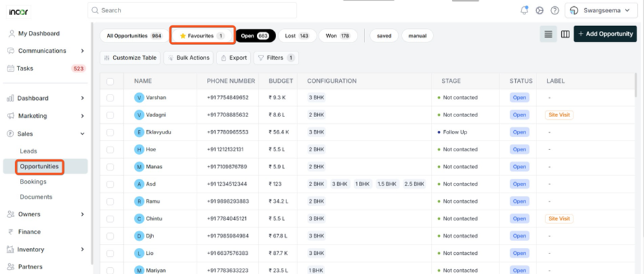Check the Asd row checkbox
Image resolution: width=644 pixels, height=274 pixels.
click(x=110, y=184)
